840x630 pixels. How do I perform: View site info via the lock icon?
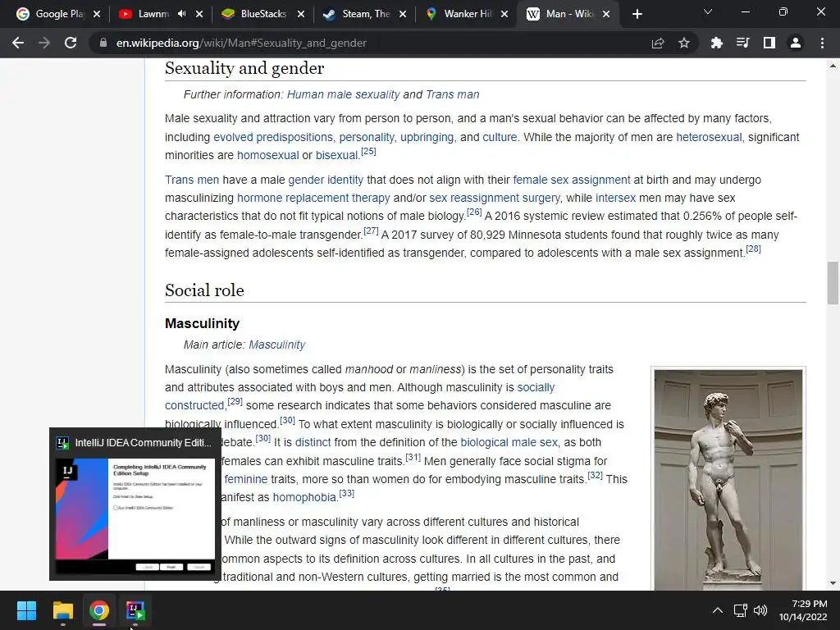click(103, 43)
